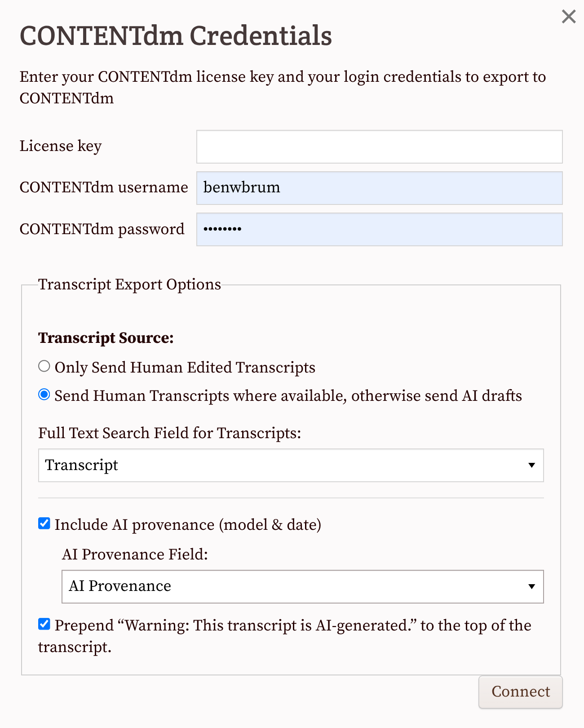This screenshot has width=584, height=728.
Task: Click the Send Human Transcripts where available label
Action: click(x=288, y=396)
